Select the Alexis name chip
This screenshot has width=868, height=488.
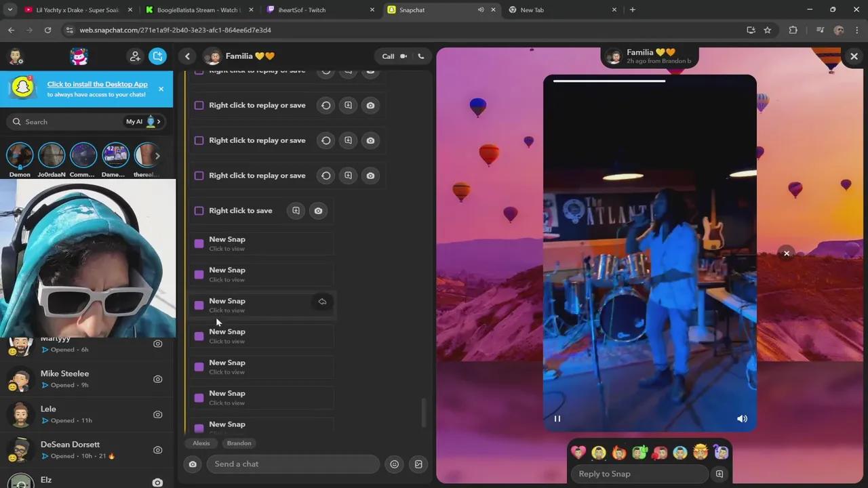pyautogui.click(x=201, y=443)
